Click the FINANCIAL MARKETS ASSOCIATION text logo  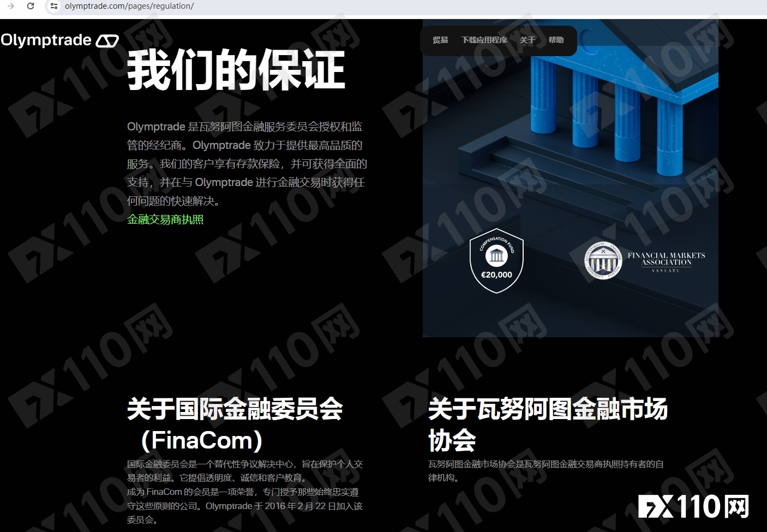point(666,261)
